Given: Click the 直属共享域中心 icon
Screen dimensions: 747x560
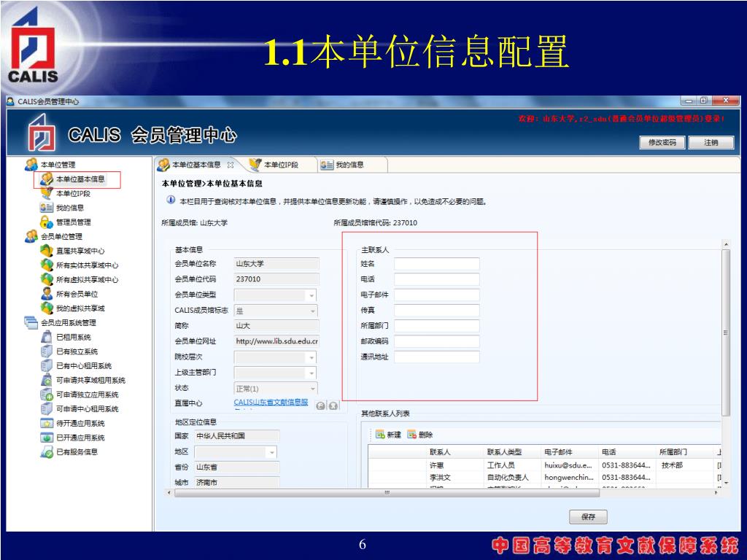Looking at the screenshot, I should click(46, 251).
